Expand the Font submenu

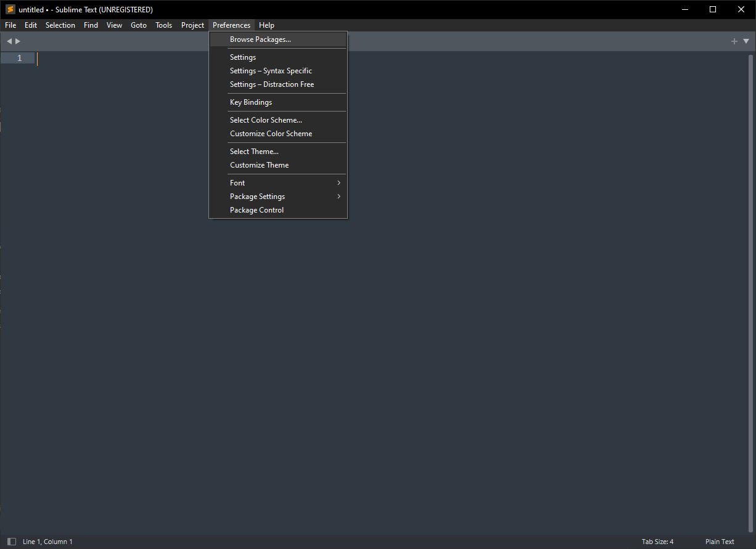278,183
